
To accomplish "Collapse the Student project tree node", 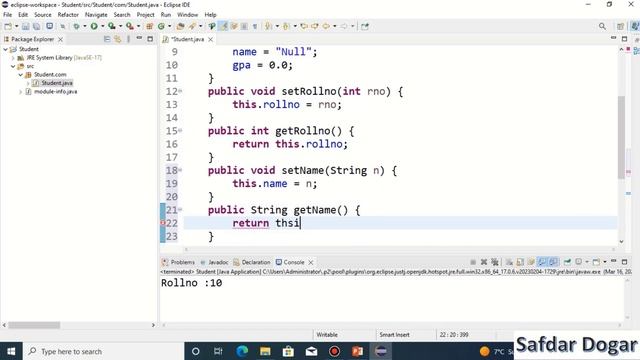I will click(x=5, y=49).
